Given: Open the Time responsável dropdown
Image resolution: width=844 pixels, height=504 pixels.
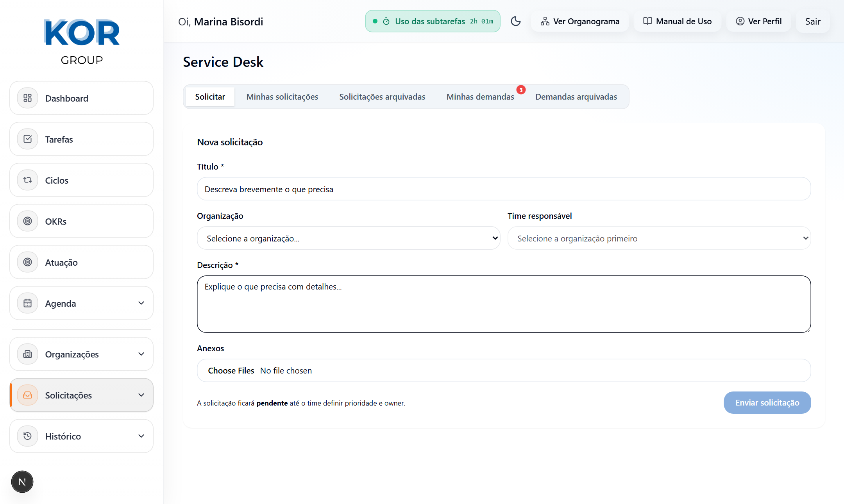Looking at the screenshot, I should point(659,238).
